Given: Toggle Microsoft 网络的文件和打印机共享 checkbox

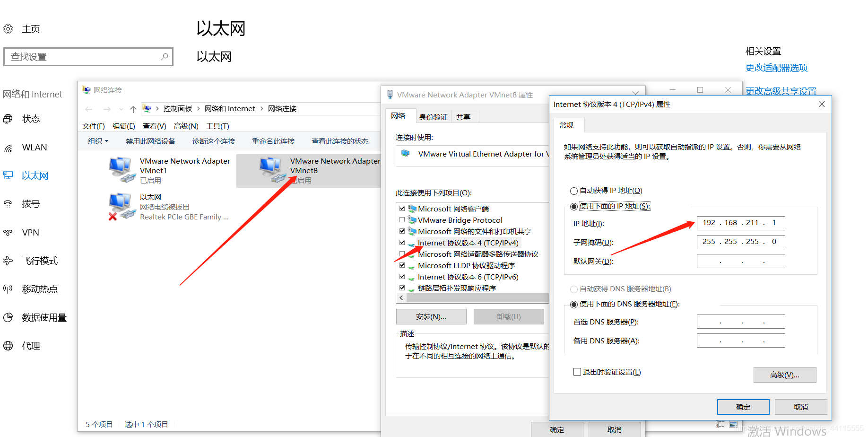Looking at the screenshot, I should click(402, 231).
